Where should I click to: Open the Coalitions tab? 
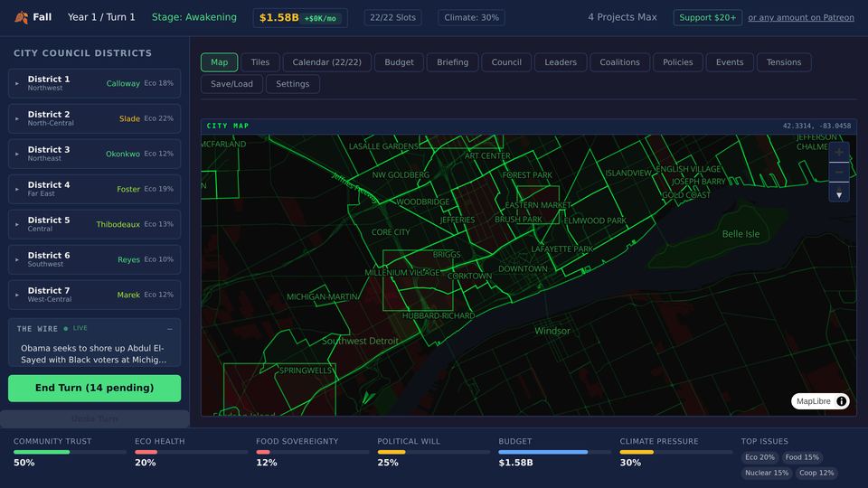pyautogui.click(x=619, y=62)
